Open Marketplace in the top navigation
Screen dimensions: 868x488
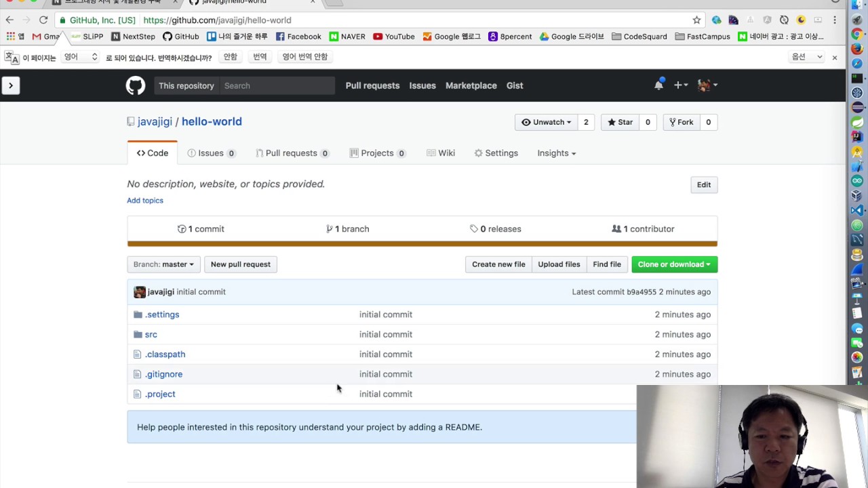pos(471,85)
